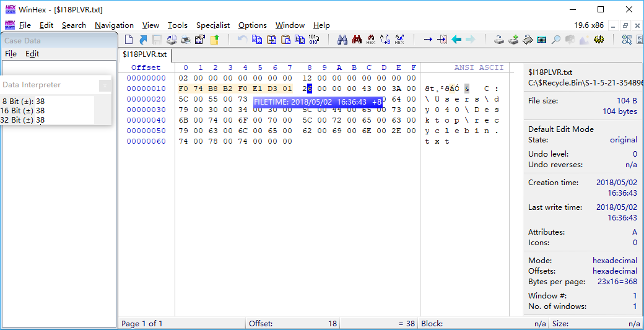Click the File size 104 B value
The height and width of the screenshot is (330, 644).
pyautogui.click(x=627, y=101)
